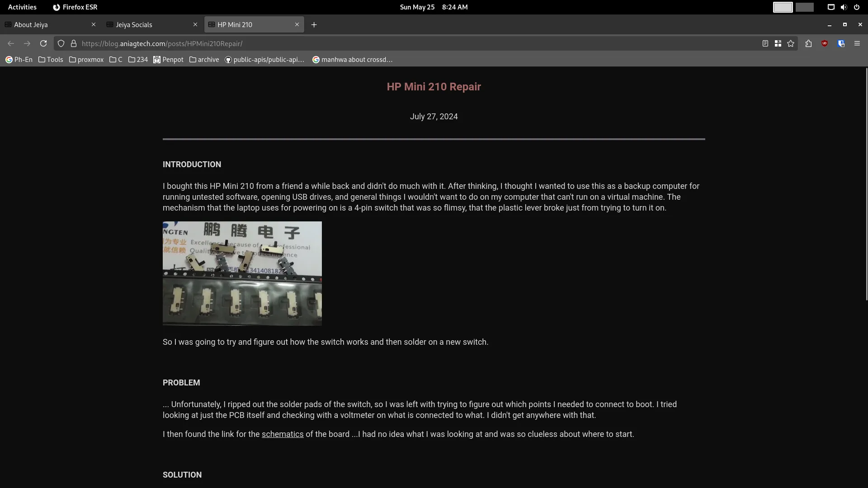868x488 pixels.
Task: Open the power icon in top bar
Action: click(857, 7)
